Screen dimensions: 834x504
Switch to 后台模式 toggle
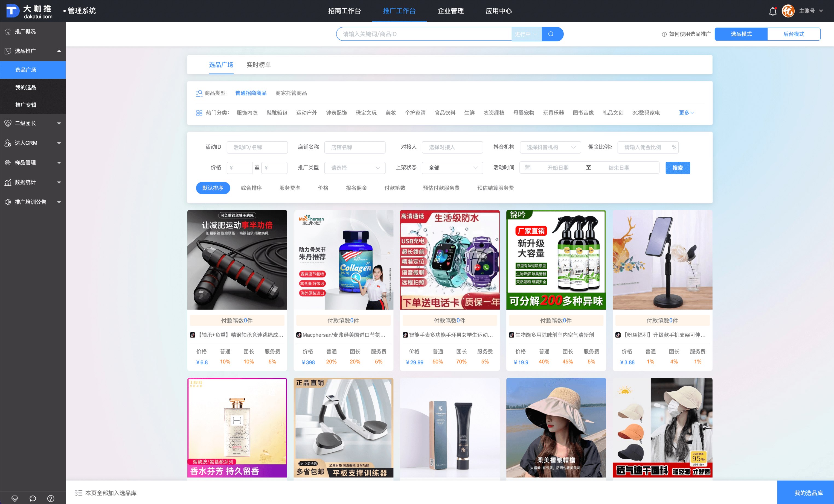(x=794, y=34)
